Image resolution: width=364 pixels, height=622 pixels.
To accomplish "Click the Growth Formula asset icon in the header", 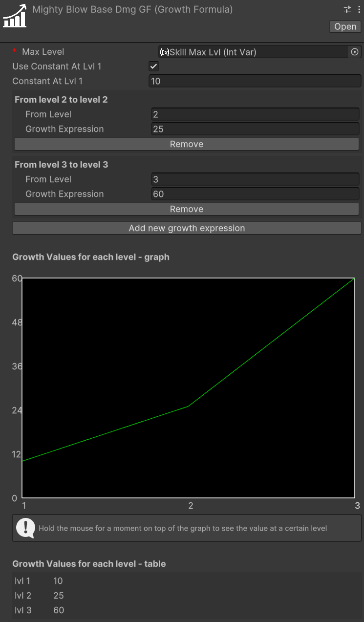I will (x=15, y=16).
